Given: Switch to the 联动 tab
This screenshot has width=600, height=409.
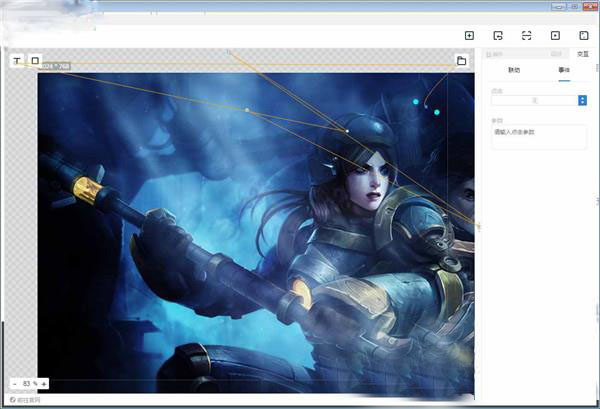Looking at the screenshot, I should [x=514, y=70].
